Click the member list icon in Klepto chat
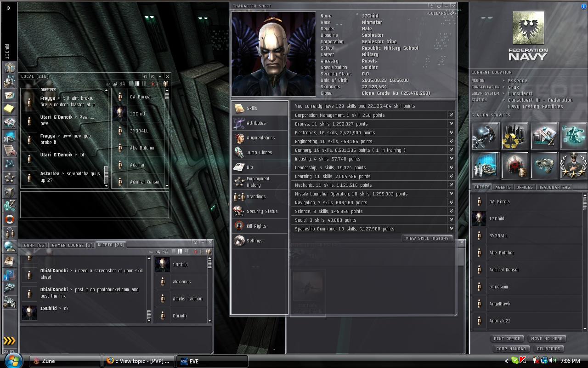This screenshot has width=588, height=368. [x=209, y=252]
